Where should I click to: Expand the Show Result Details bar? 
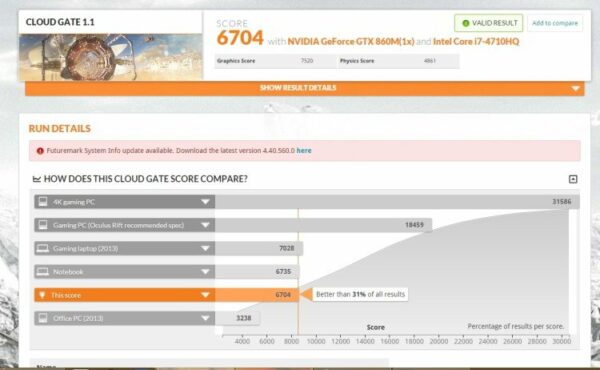(x=305, y=88)
